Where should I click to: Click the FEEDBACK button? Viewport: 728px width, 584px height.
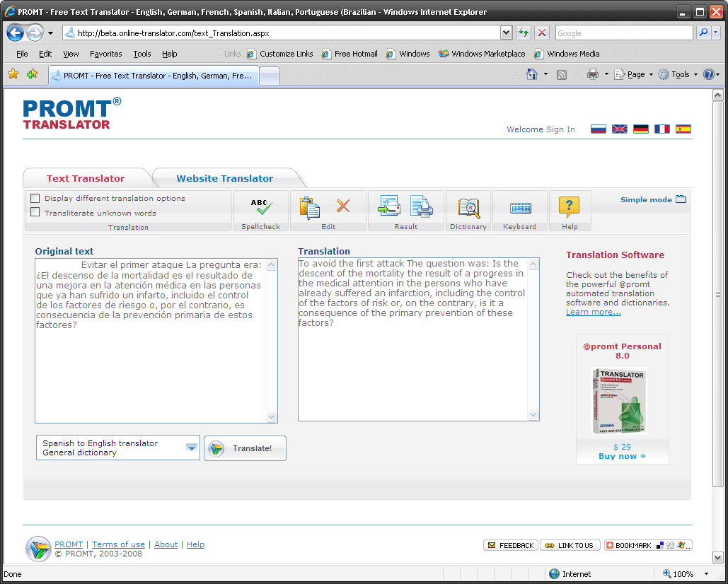click(511, 545)
